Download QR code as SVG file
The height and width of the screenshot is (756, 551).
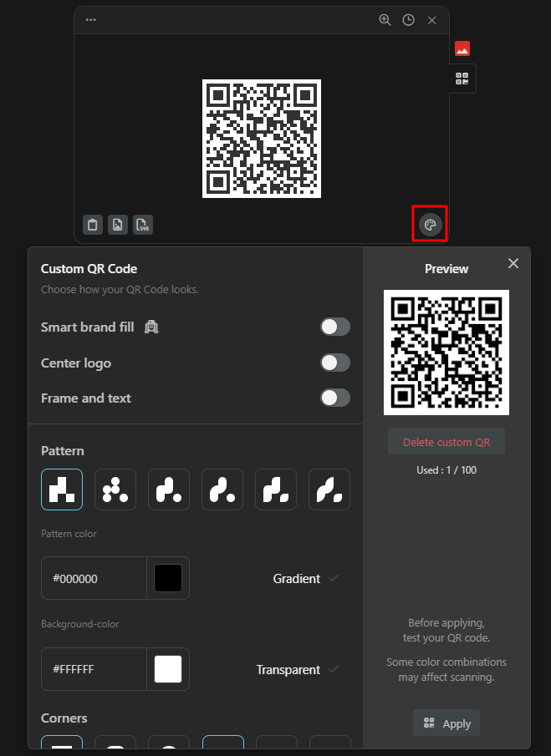(143, 225)
